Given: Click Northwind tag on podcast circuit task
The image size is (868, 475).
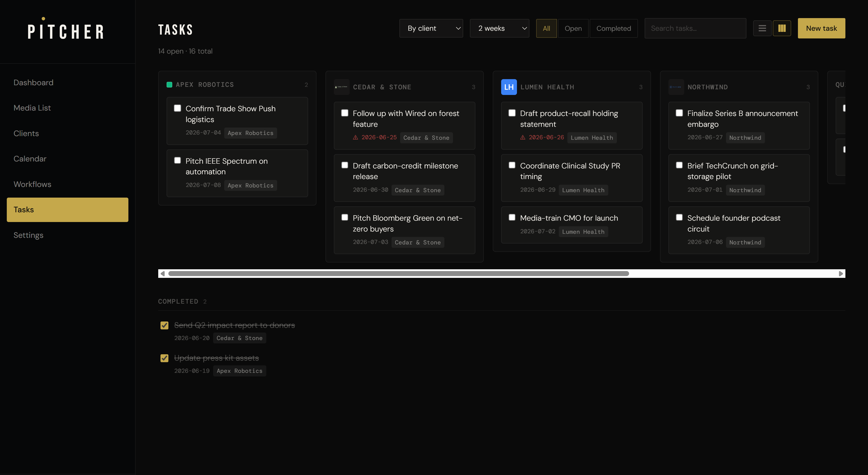Looking at the screenshot, I should pos(745,242).
